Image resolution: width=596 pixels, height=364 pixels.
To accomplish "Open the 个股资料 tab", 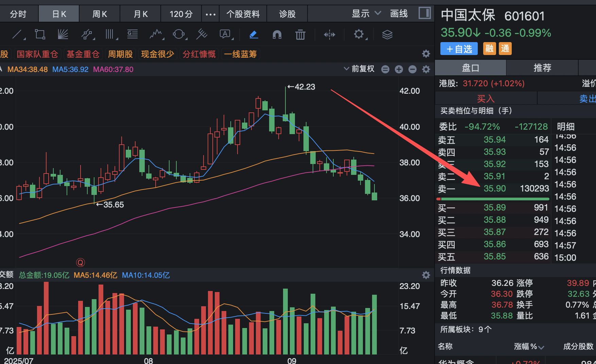I will coord(243,14).
